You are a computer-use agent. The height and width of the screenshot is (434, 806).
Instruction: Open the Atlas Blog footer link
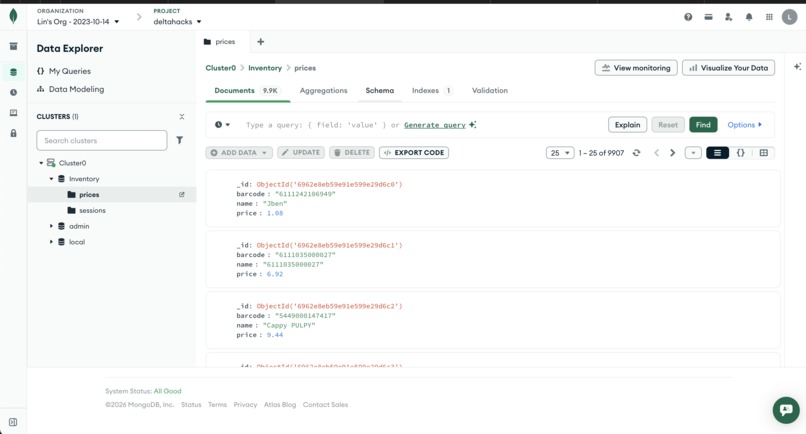pyautogui.click(x=280, y=405)
